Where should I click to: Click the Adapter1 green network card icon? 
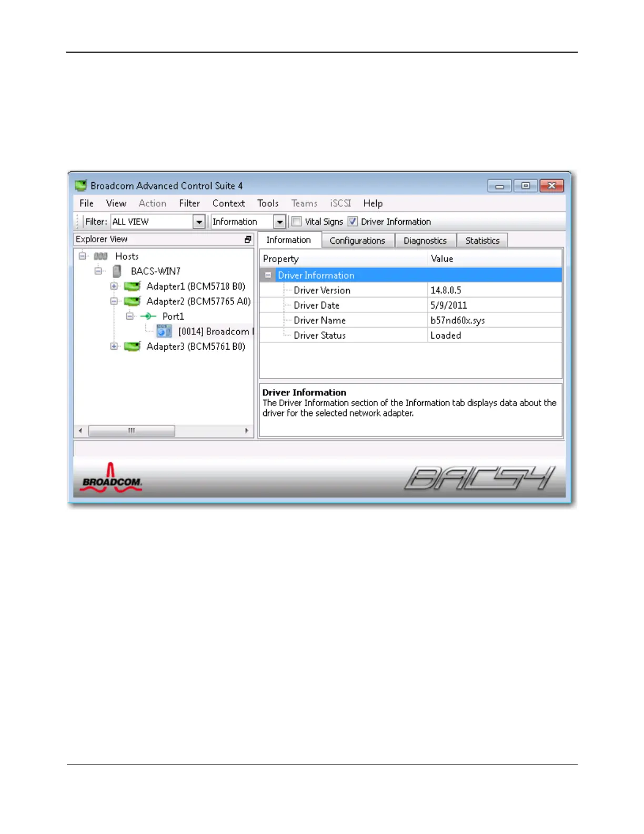132,286
